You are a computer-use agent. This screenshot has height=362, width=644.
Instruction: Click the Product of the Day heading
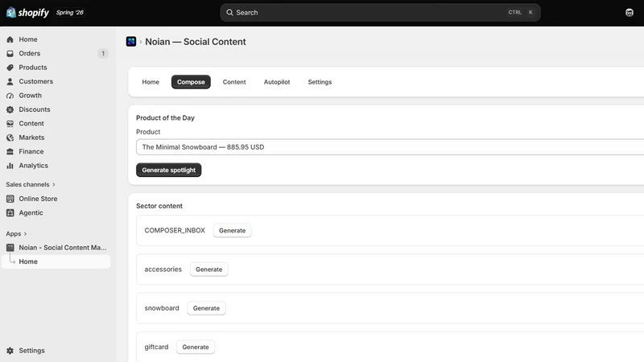pos(165,117)
